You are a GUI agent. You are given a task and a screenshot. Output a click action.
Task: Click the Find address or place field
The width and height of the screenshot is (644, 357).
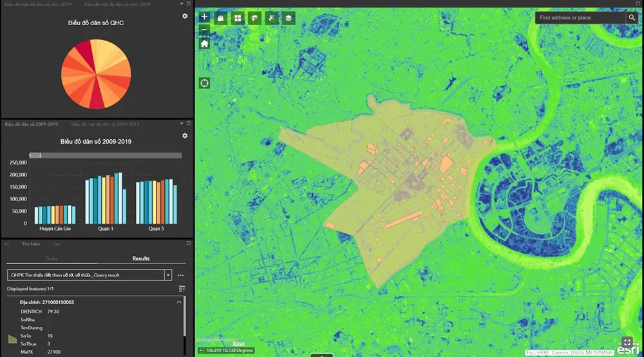click(x=580, y=18)
